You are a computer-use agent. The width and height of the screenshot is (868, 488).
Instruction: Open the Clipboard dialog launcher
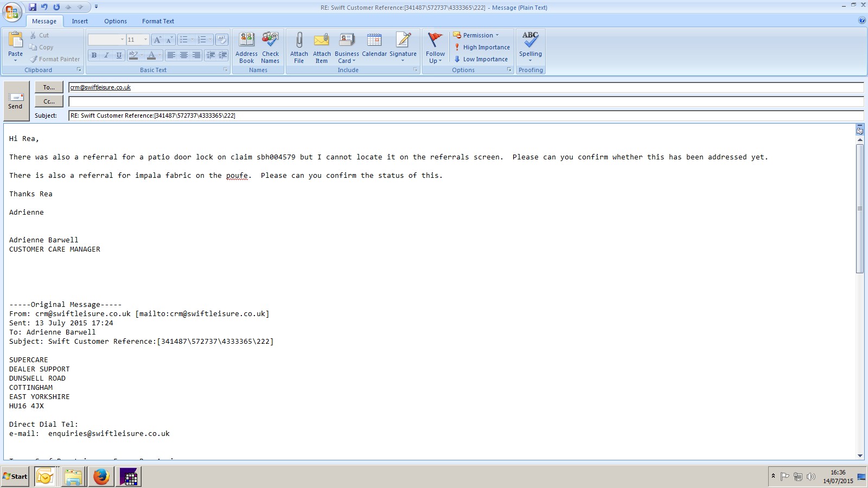click(79, 70)
